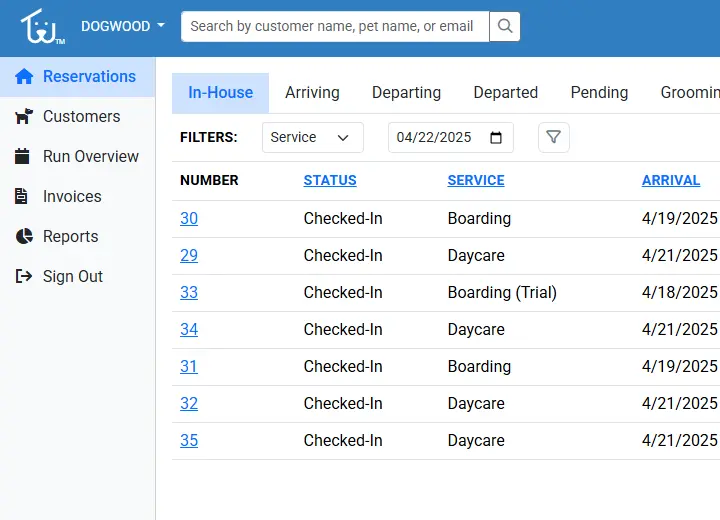Click the Reservations home icon

pos(24,77)
